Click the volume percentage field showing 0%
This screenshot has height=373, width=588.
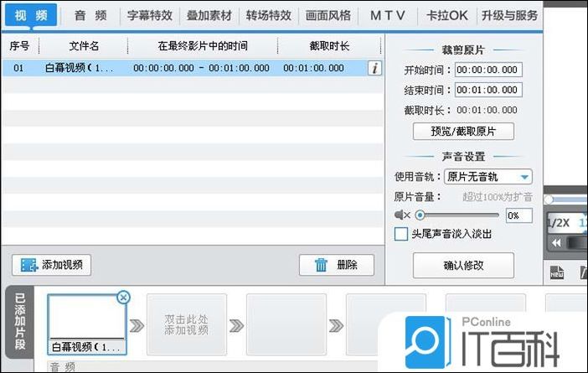click(518, 215)
